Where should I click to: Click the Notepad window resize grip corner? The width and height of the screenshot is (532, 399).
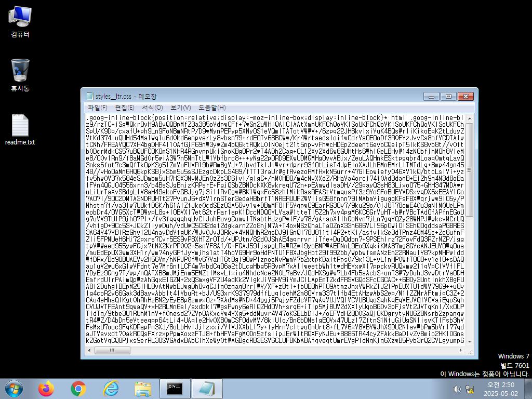(x=470, y=352)
